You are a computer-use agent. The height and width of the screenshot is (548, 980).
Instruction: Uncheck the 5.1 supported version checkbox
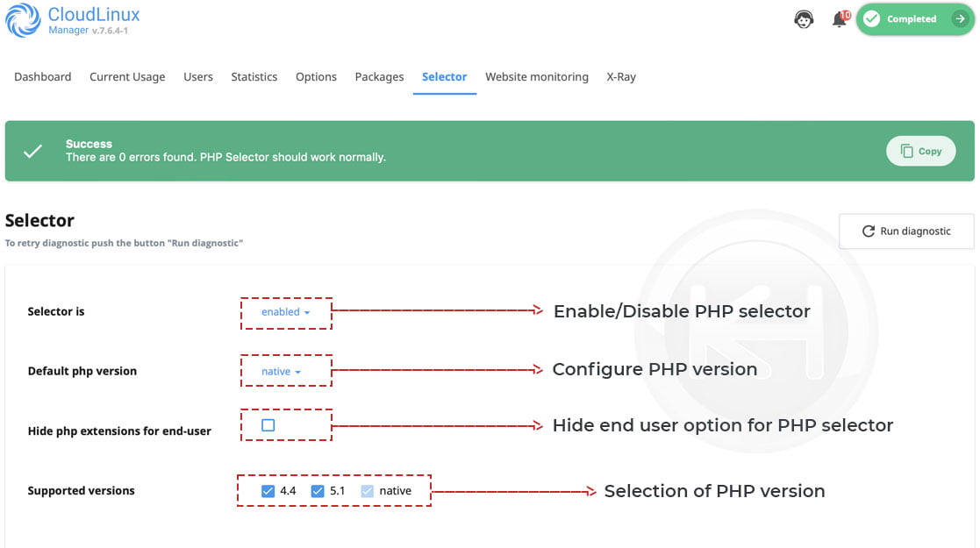(318, 491)
